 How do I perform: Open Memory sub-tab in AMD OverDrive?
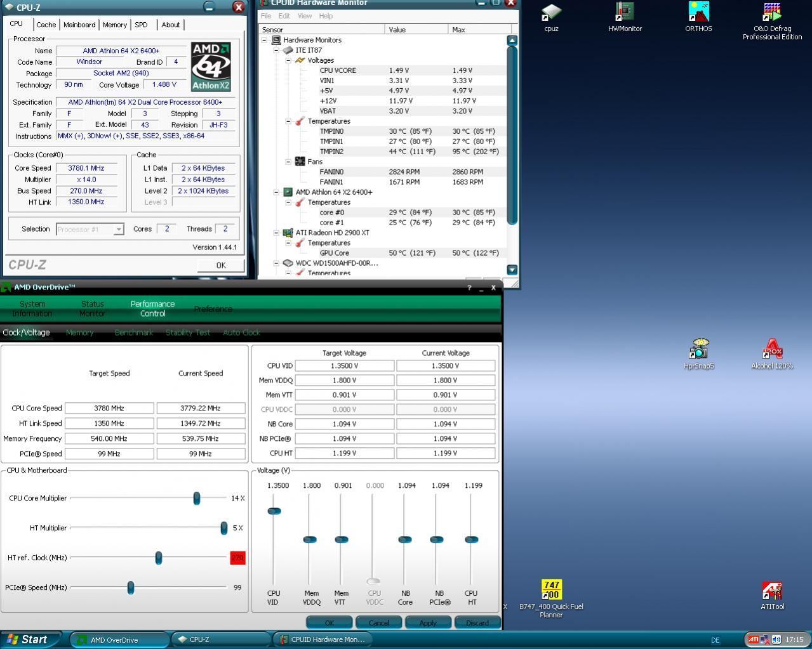click(x=79, y=332)
